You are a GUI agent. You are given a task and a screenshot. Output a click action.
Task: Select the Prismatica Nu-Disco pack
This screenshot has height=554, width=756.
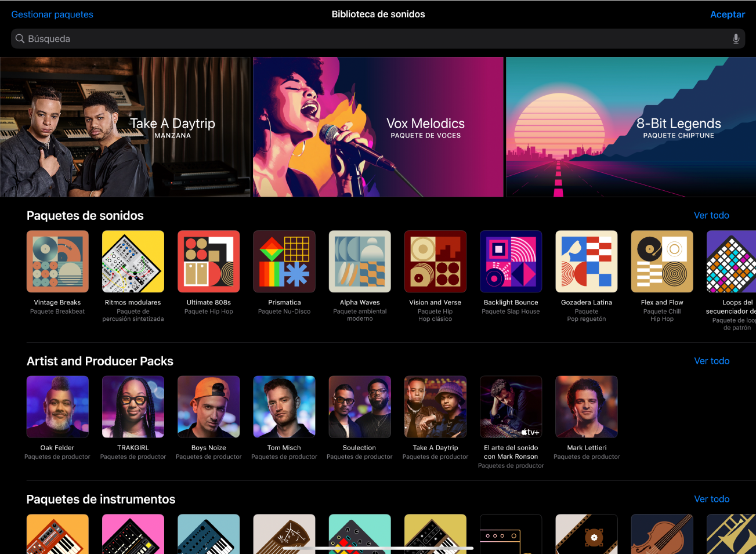click(x=284, y=261)
